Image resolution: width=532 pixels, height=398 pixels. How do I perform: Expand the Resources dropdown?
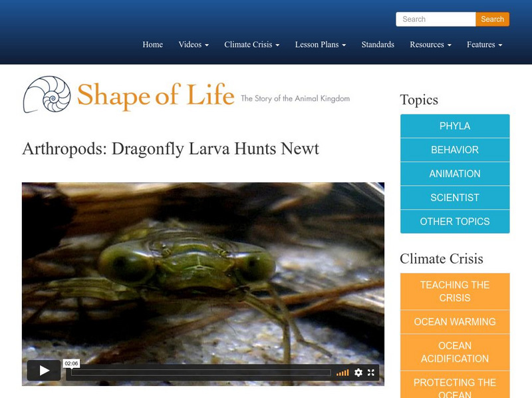tap(430, 45)
